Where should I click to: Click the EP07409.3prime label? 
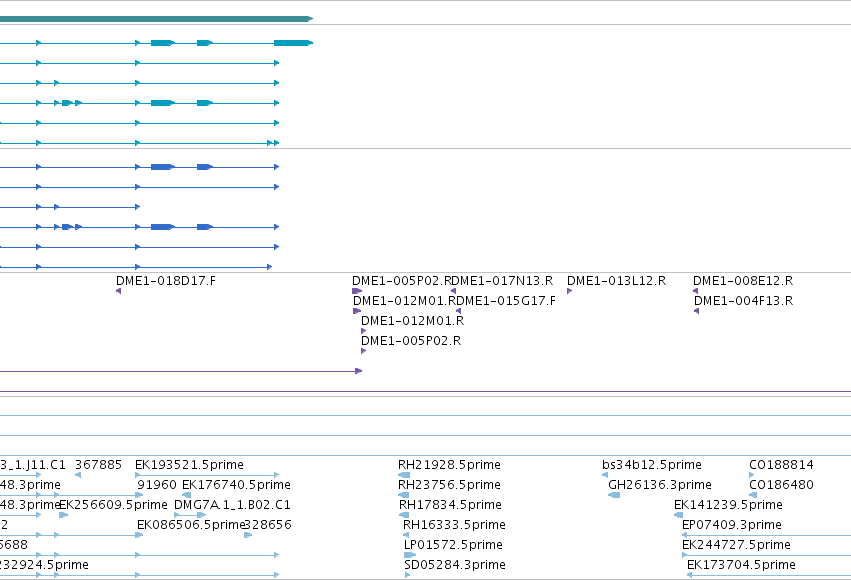coord(732,525)
